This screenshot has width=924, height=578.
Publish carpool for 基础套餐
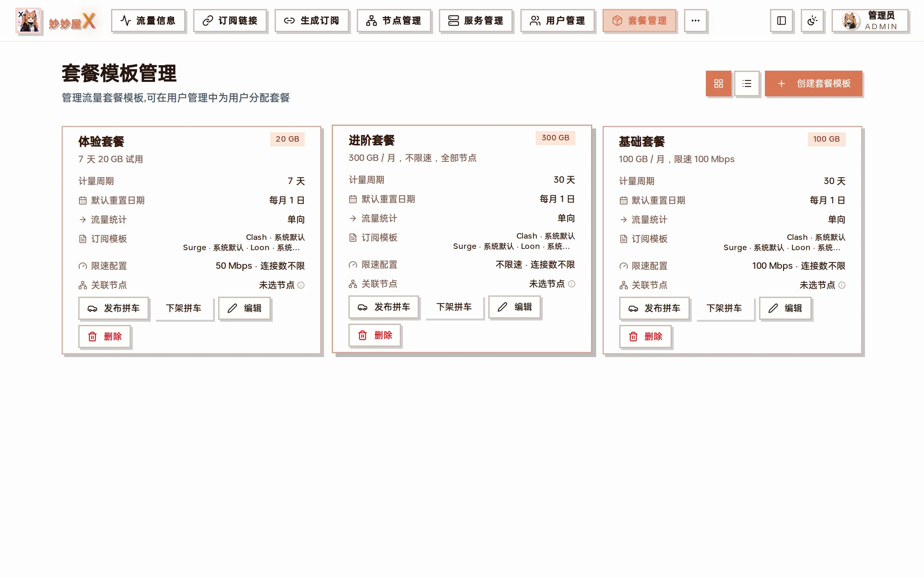654,308
